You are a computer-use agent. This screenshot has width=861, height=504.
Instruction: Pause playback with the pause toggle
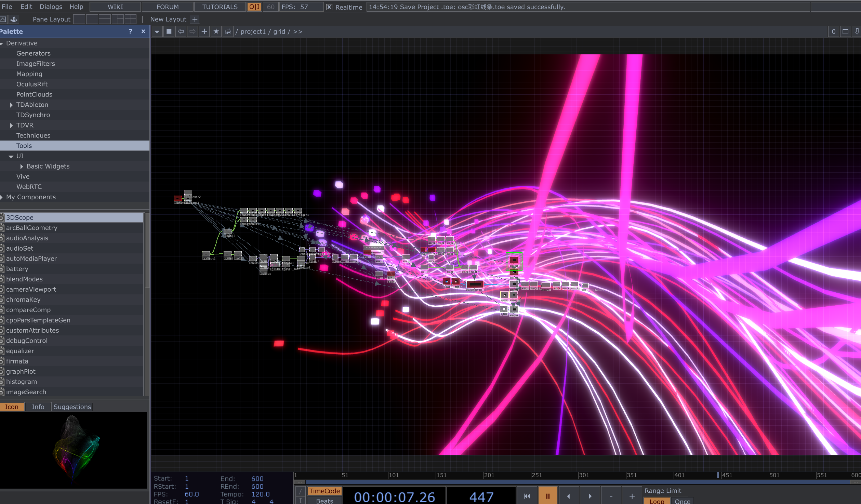point(548,495)
